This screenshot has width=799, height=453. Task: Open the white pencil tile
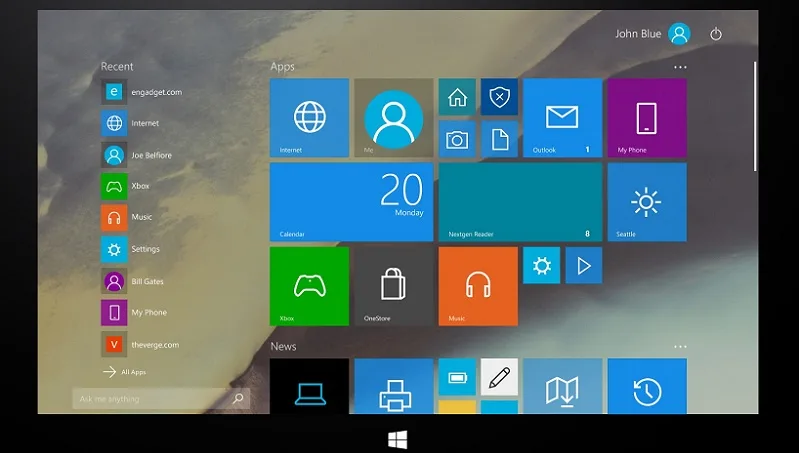point(499,377)
